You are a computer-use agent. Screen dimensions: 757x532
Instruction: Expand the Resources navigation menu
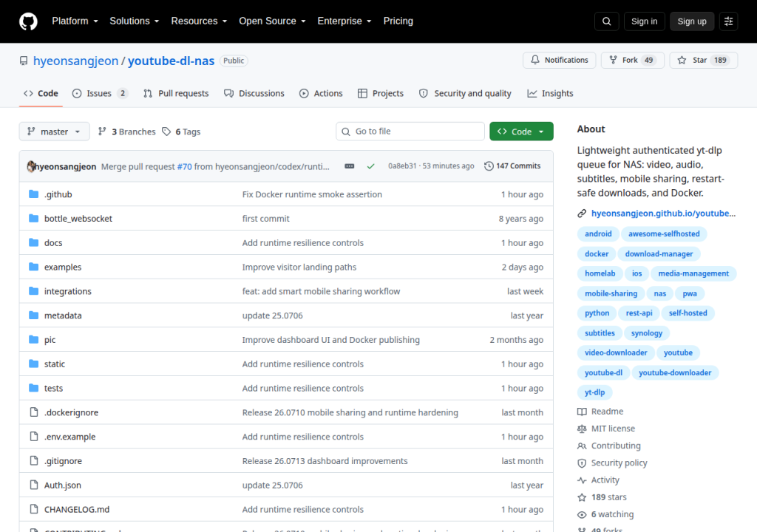[x=199, y=21]
